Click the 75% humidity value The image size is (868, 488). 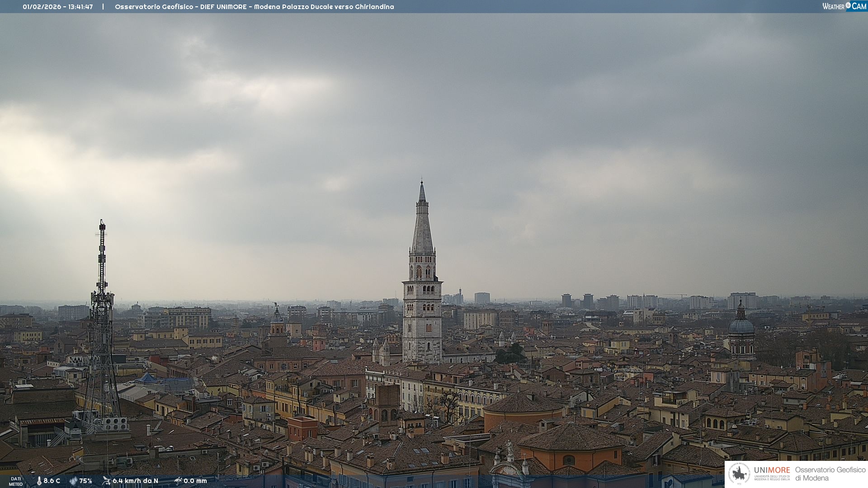click(x=85, y=481)
